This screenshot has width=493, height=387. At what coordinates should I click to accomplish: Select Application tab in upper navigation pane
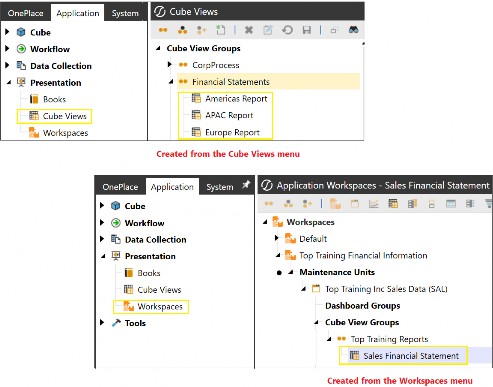(78, 13)
